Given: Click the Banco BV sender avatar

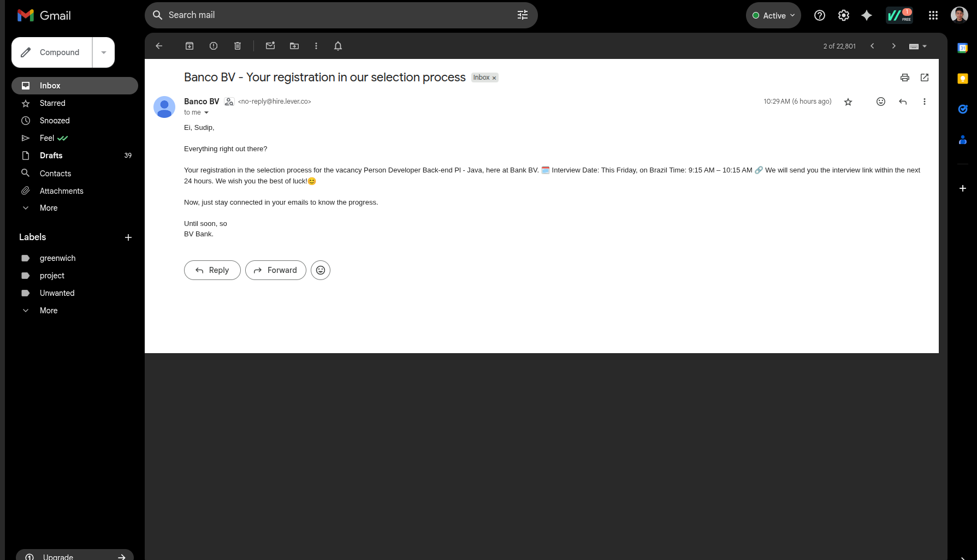Looking at the screenshot, I should [x=164, y=107].
